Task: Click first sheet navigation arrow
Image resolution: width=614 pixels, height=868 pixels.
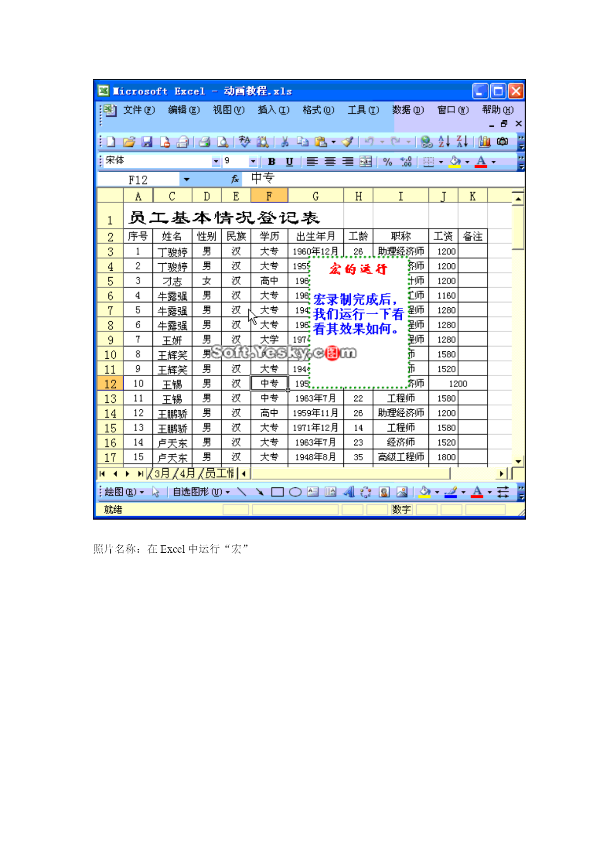Action: point(102,474)
